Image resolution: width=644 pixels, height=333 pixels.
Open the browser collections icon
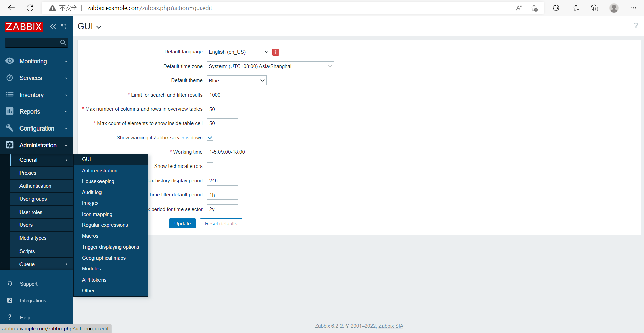595,8
